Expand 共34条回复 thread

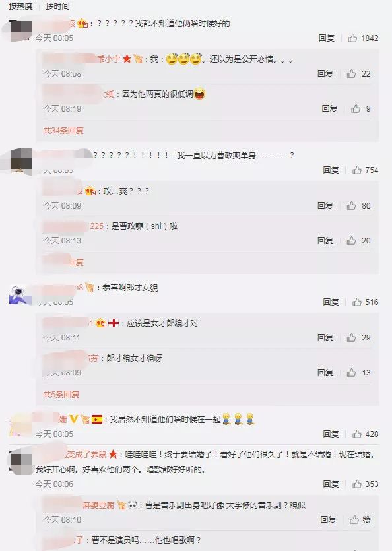(63, 131)
